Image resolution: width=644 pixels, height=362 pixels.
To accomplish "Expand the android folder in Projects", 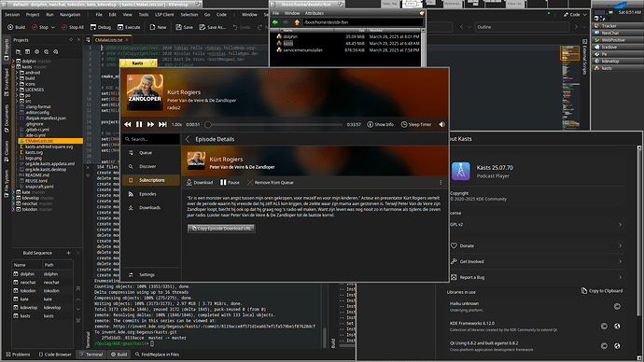I will click(x=17, y=73).
